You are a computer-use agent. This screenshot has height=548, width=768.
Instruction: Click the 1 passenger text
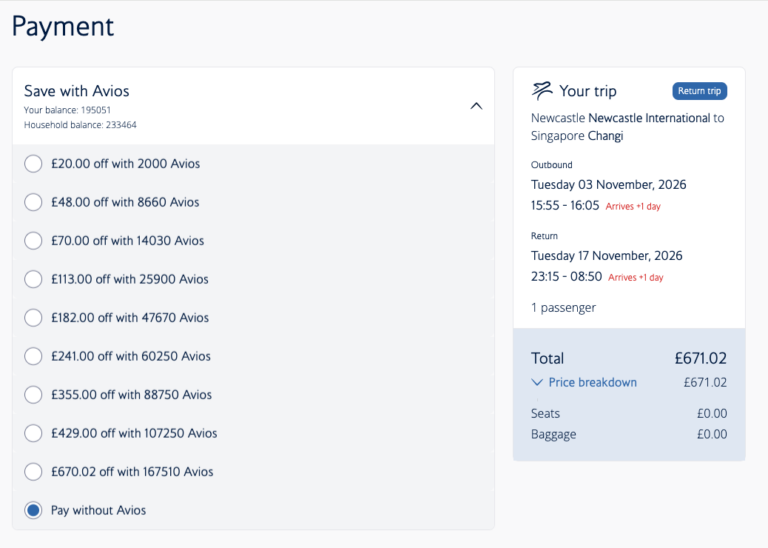(x=563, y=308)
